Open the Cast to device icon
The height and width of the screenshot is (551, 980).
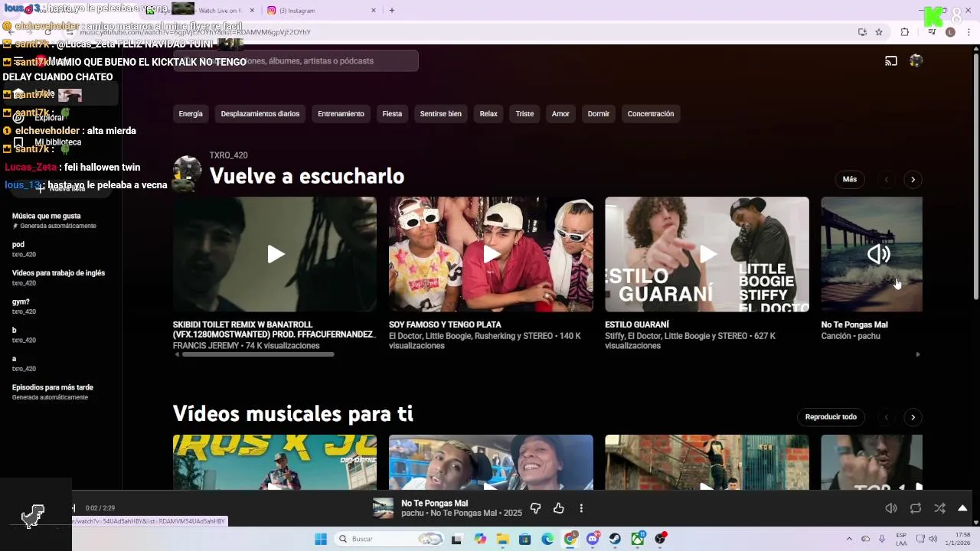(891, 61)
